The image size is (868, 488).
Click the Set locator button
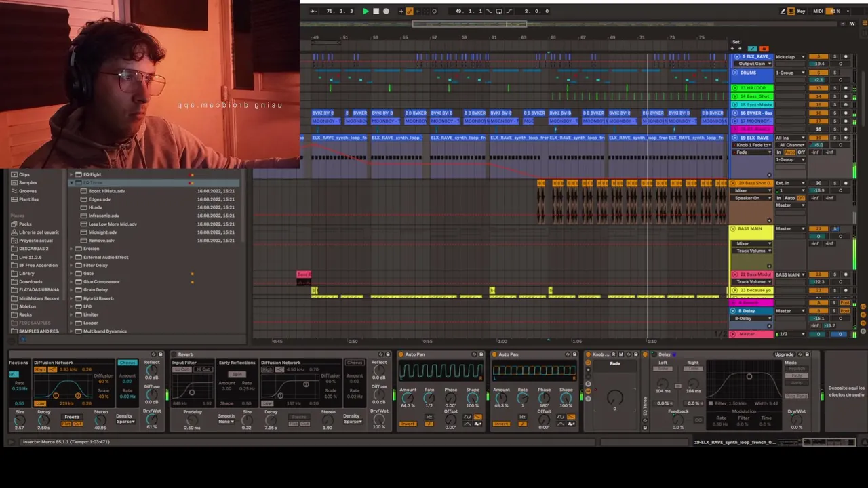click(736, 42)
